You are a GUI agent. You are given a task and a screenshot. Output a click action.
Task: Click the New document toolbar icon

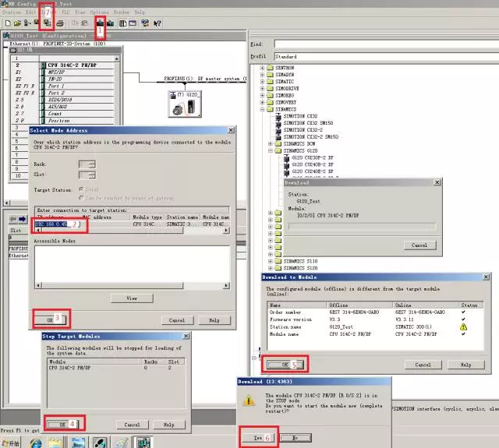click(x=7, y=24)
